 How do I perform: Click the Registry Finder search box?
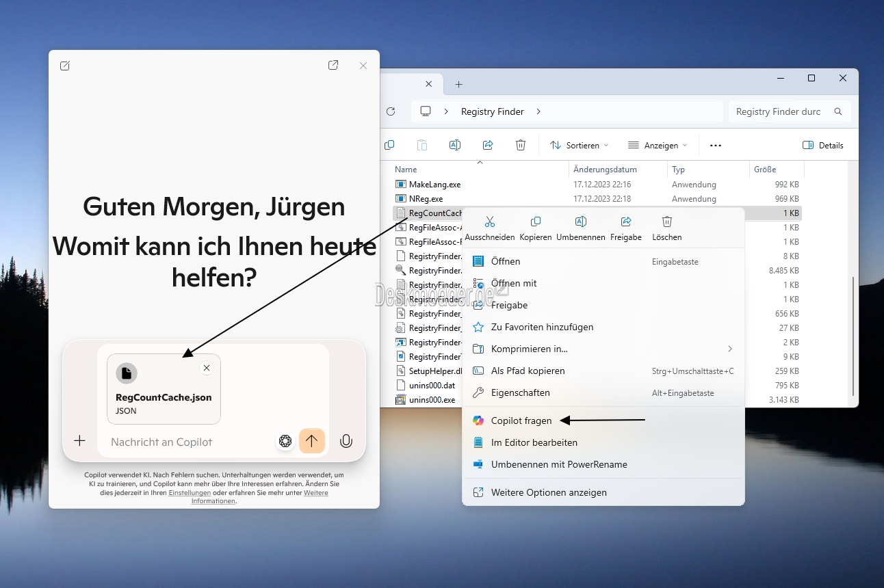790,111
